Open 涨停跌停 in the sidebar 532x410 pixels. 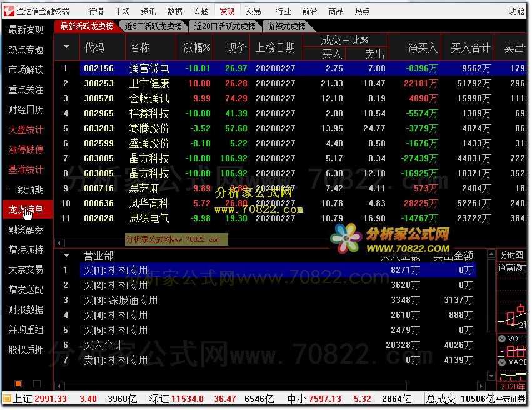(x=26, y=149)
